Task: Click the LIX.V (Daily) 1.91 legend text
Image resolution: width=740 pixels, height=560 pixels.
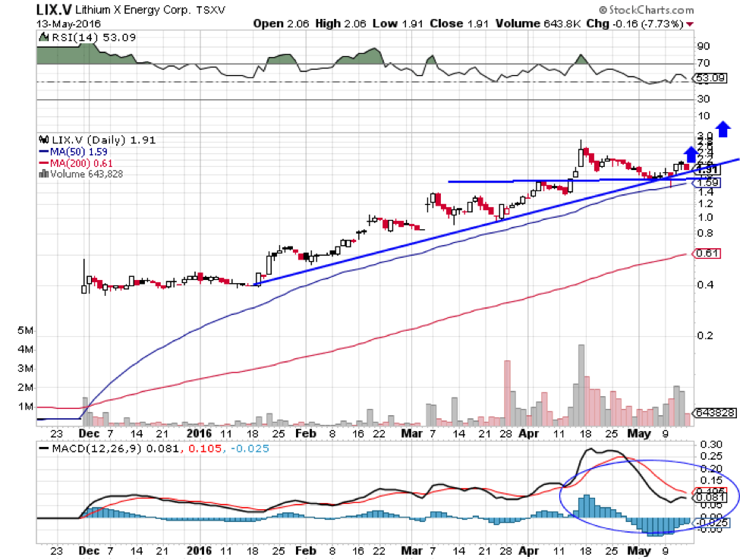Action: point(104,140)
